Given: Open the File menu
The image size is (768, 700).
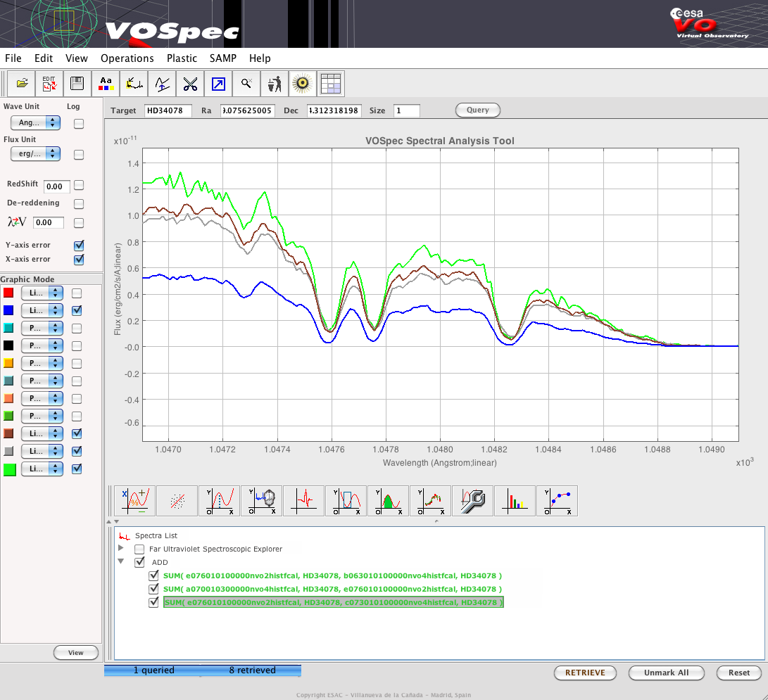Looking at the screenshot, I should point(13,58).
